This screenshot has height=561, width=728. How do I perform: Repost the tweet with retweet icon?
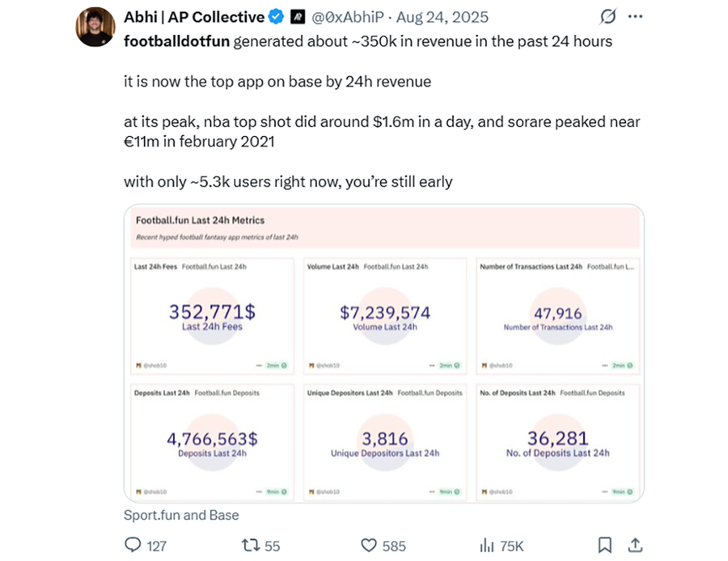point(251,545)
